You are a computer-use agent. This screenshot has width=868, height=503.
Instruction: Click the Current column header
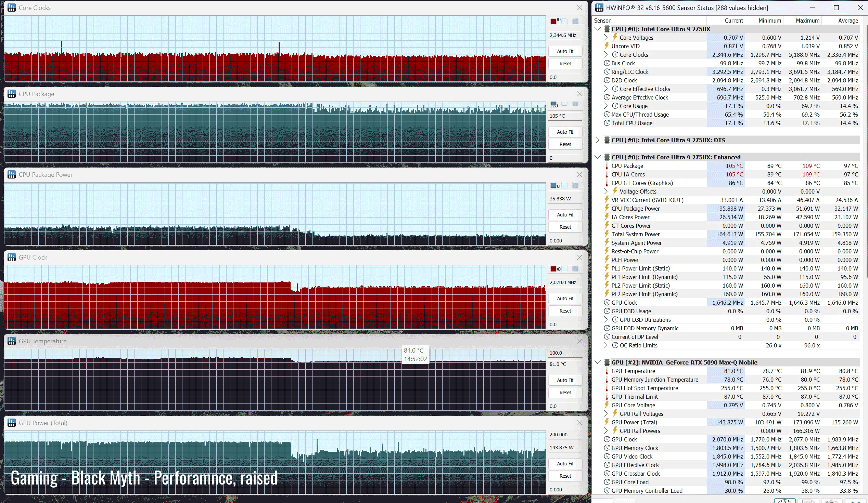click(725, 21)
